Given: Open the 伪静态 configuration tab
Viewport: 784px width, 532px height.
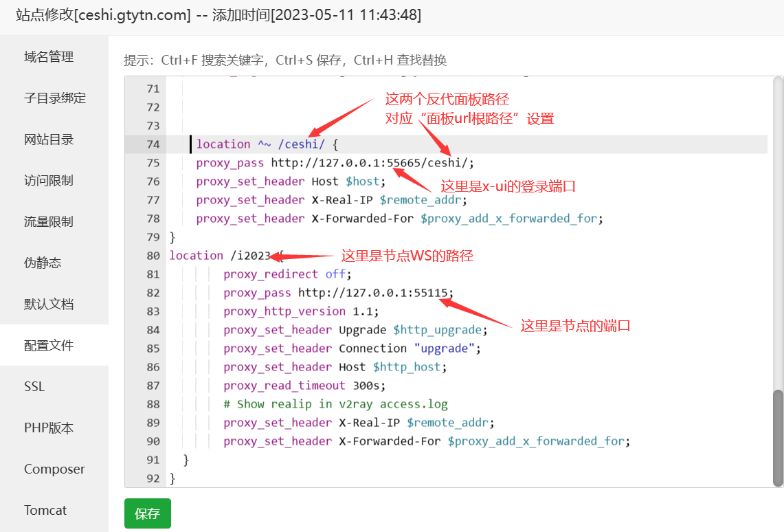Looking at the screenshot, I should tap(41, 263).
